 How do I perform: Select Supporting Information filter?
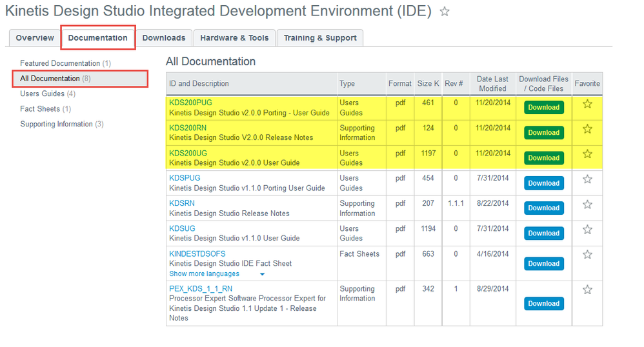(x=57, y=124)
